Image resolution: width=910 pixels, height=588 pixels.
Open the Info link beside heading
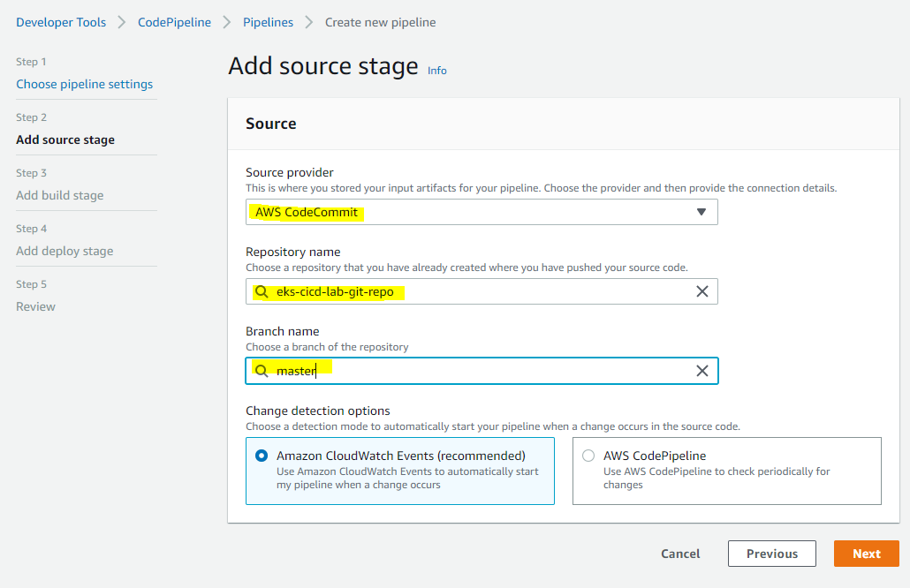(437, 71)
